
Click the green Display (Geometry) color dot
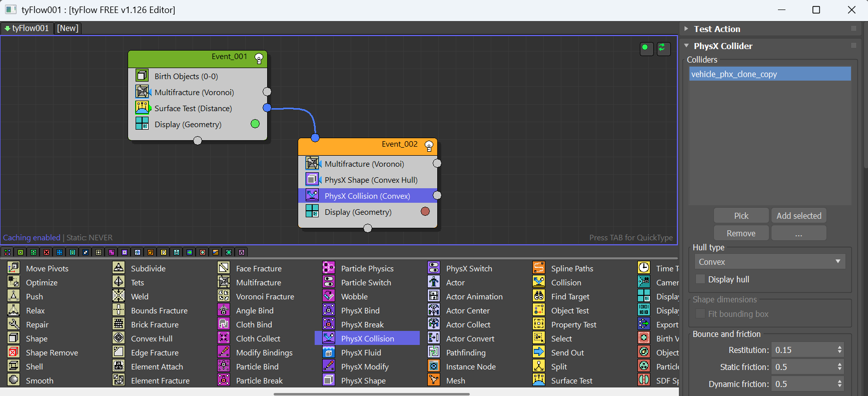pos(255,124)
